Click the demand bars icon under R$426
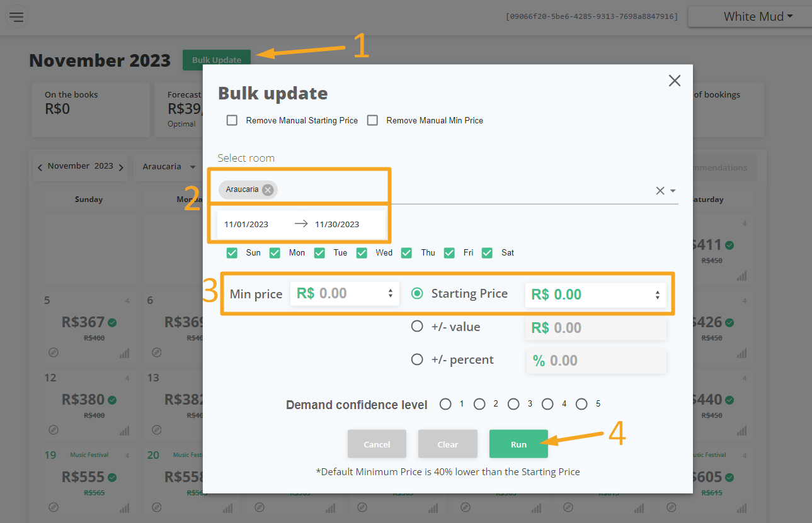The height and width of the screenshot is (523, 812). (741, 353)
